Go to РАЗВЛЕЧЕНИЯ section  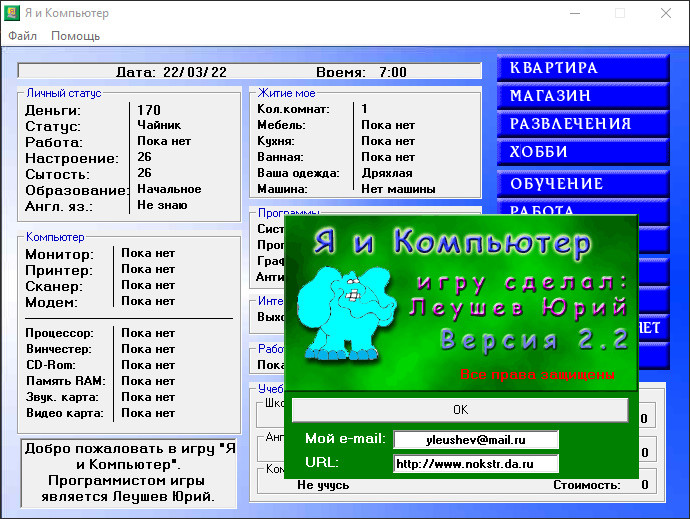click(x=583, y=124)
